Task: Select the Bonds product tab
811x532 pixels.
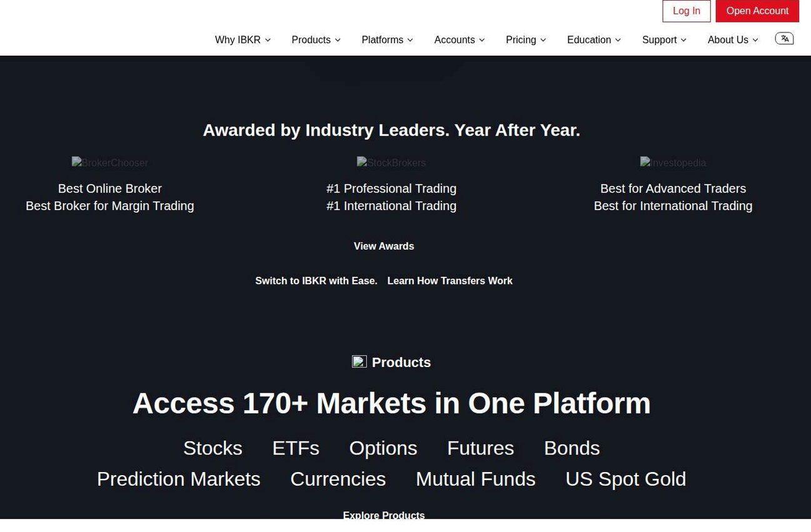Action: (572, 448)
